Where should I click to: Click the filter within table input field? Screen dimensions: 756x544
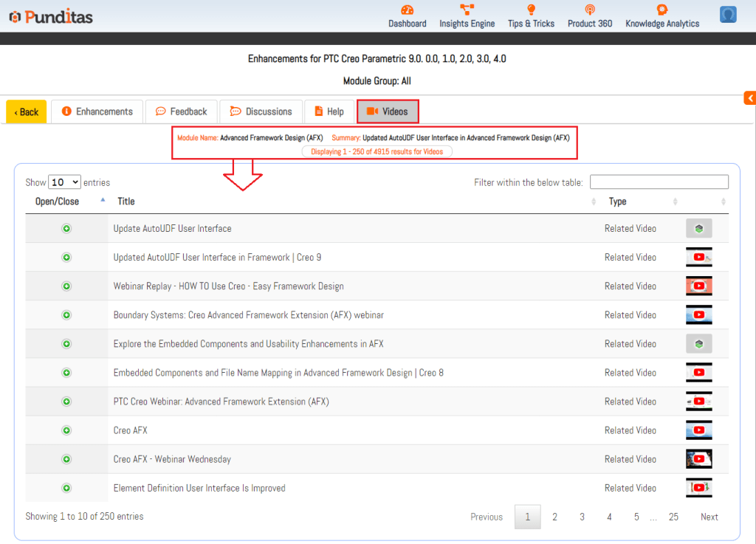tap(659, 182)
